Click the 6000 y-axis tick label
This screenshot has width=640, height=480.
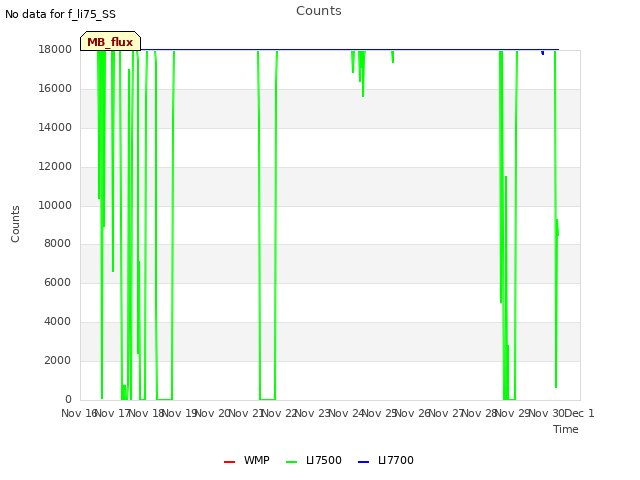tap(57, 282)
